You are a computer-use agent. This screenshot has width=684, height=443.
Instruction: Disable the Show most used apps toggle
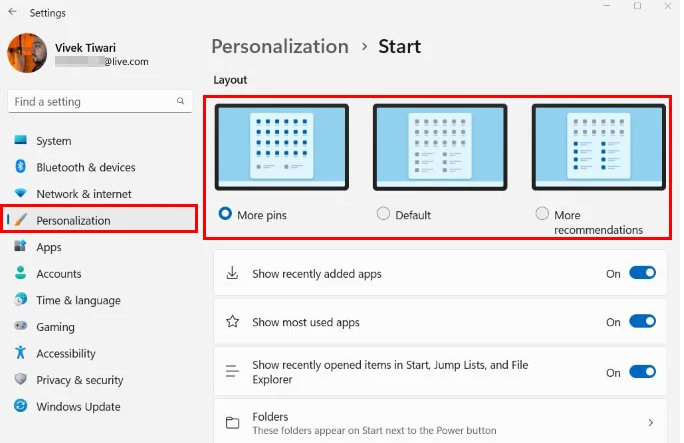[x=642, y=322]
